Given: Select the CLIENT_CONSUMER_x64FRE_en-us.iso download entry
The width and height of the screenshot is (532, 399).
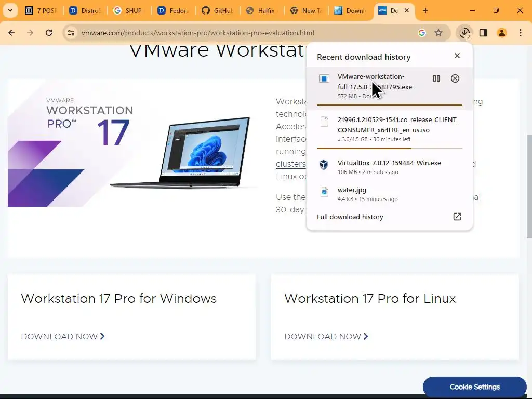Looking at the screenshot, I should (389, 132).
